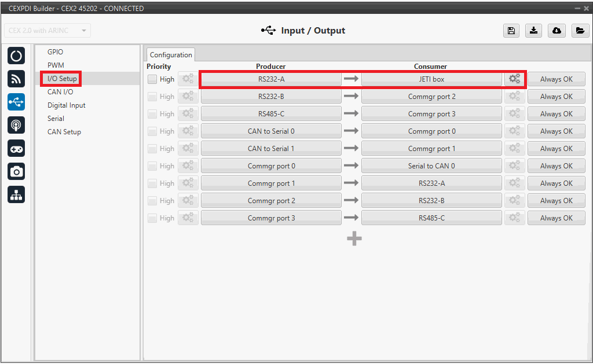This screenshot has height=364, width=593.
Task: Click Always OK button for RS232-A row
Action: coord(556,79)
